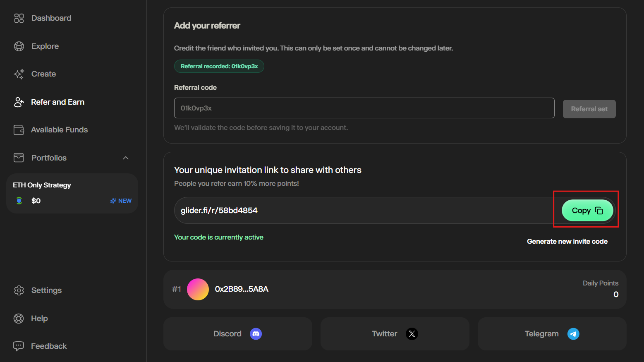This screenshot has height=362, width=644.
Task: Click the Referral set button
Action: [x=589, y=109]
